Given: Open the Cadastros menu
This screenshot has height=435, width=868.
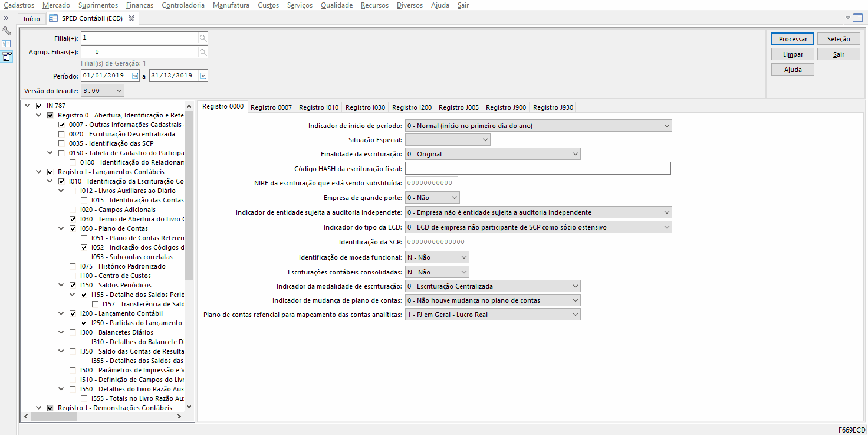Looking at the screenshot, I should [19, 5].
